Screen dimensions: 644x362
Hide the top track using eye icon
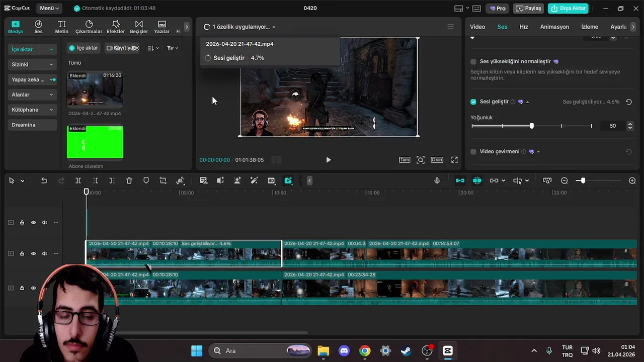pyautogui.click(x=33, y=222)
